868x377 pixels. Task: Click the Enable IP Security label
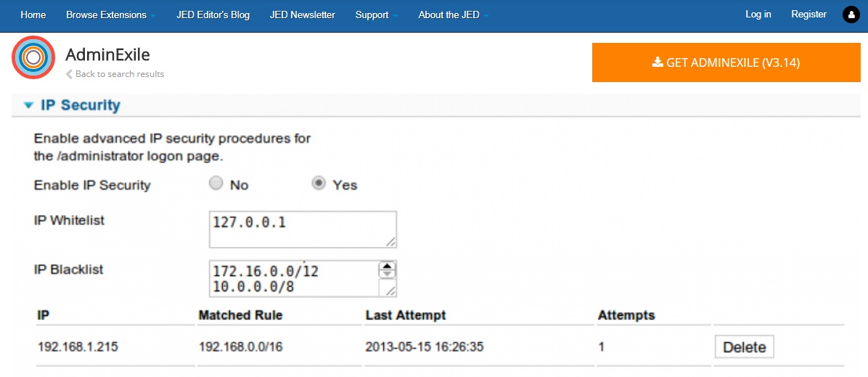92,185
